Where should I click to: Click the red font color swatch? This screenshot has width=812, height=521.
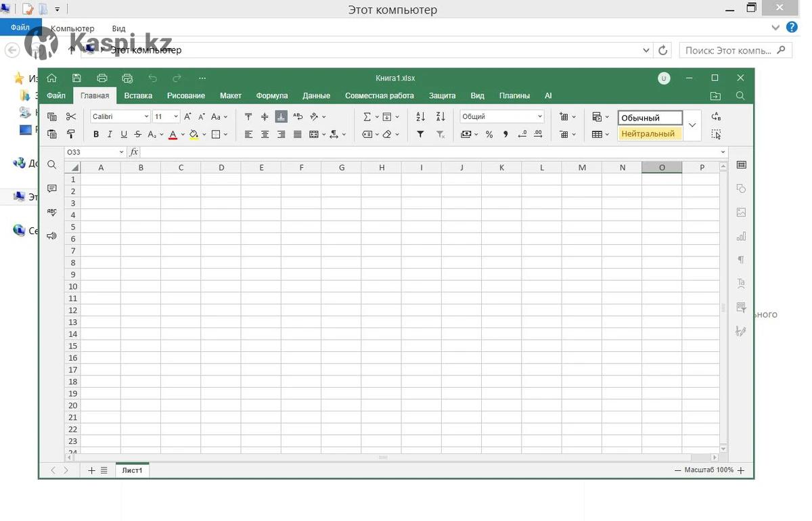coord(173,135)
